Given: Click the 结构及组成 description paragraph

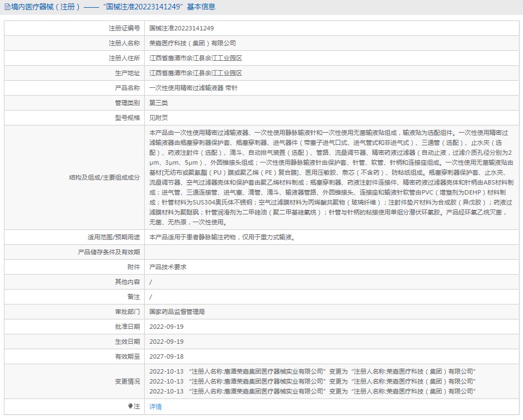Looking at the screenshot, I should [331, 177].
